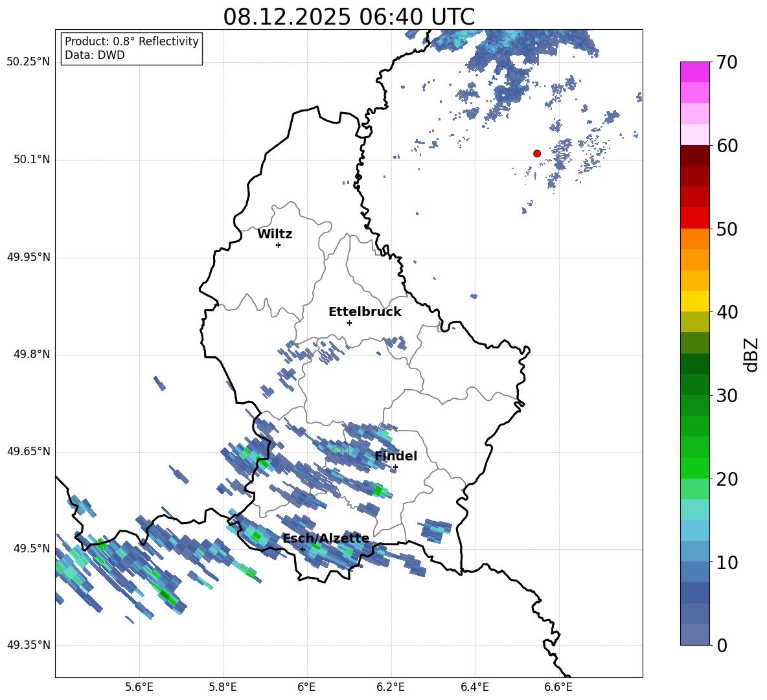The image size is (767, 700).
Task: Click the 50.1°N latitude tick label
Action: point(31,159)
